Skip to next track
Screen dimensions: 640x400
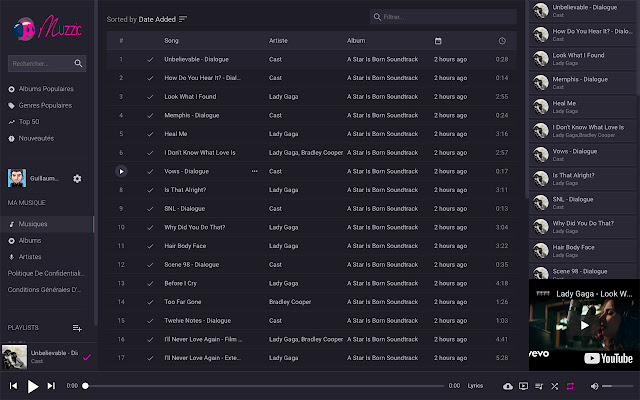tap(51, 386)
